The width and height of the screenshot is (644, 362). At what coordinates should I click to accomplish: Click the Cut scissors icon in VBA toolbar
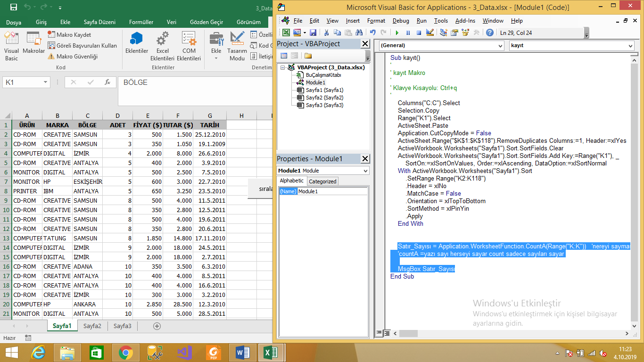click(x=326, y=33)
